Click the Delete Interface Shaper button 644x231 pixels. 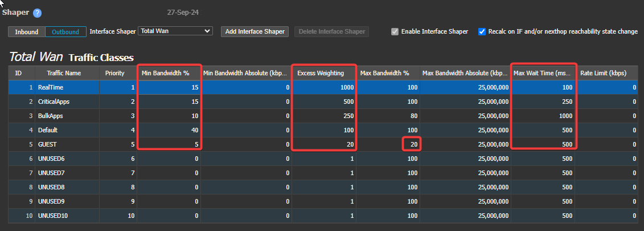click(331, 32)
